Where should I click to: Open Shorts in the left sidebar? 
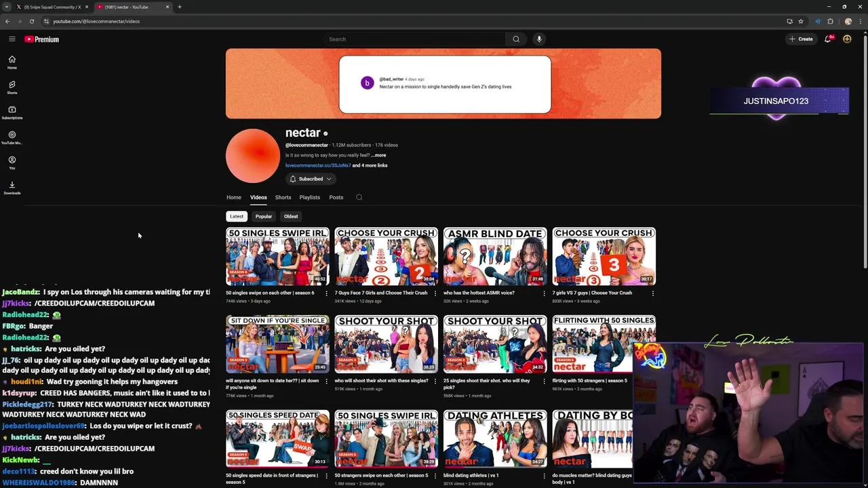tap(12, 87)
